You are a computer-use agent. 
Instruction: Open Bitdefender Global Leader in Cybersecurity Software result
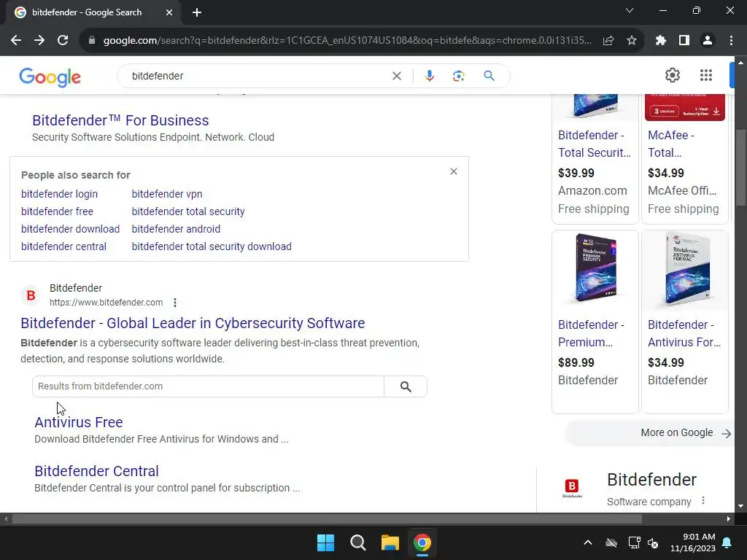pyautogui.click(x=193, y=323)
